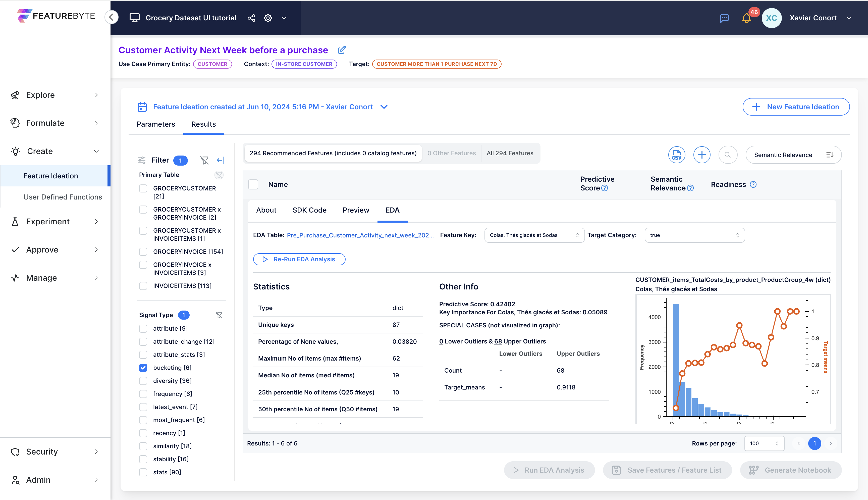Click Generate Notebook button
868x500 pixels.
(791, 470)
